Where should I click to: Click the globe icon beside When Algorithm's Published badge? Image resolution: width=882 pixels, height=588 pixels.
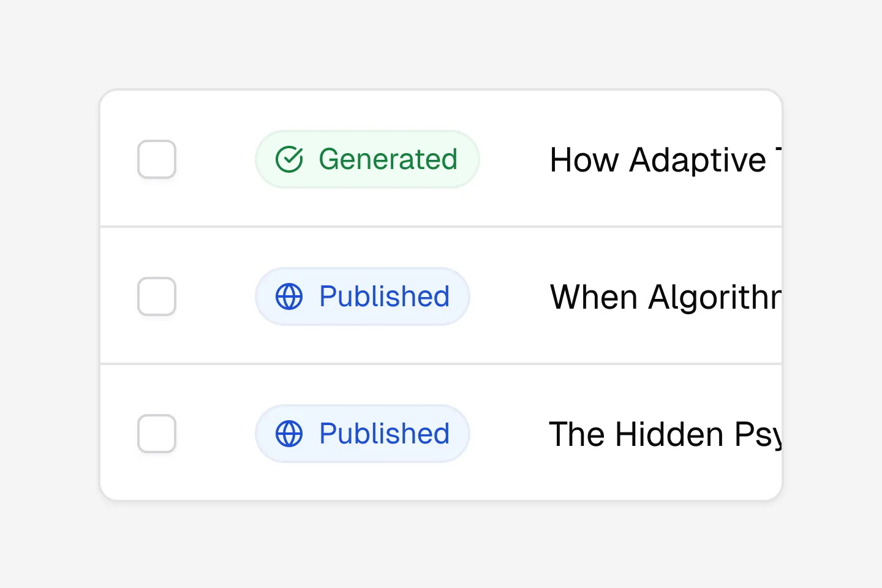288,296
